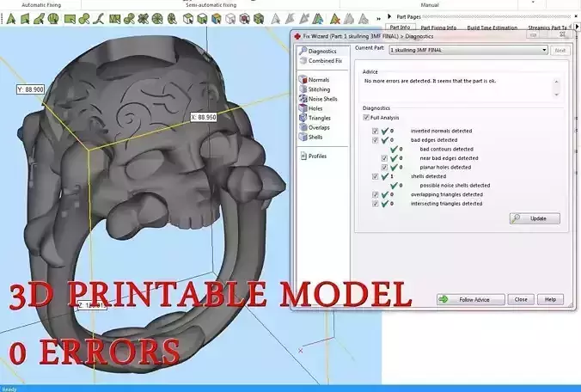This screenshot has height=392, width=581.
Task: Click the green patterned cube icon
Action: pyautogui.click(x=259, y=19)
